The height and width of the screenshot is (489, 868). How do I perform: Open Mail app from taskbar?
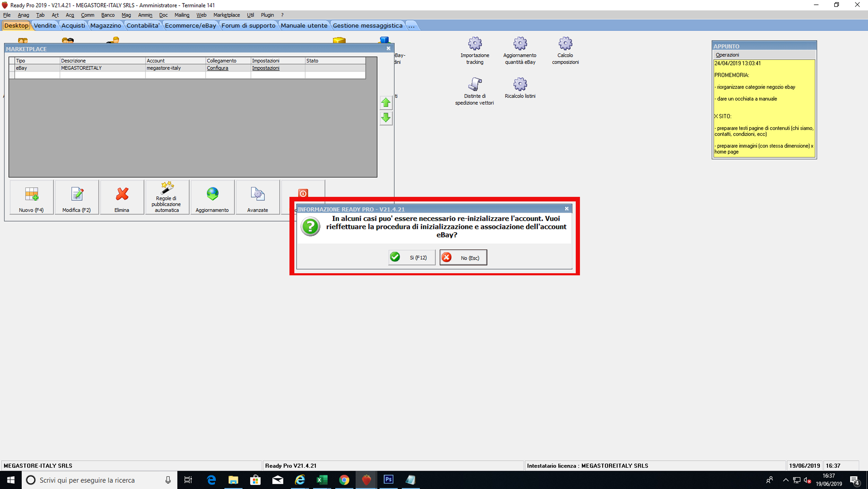(x=278, y=480)
